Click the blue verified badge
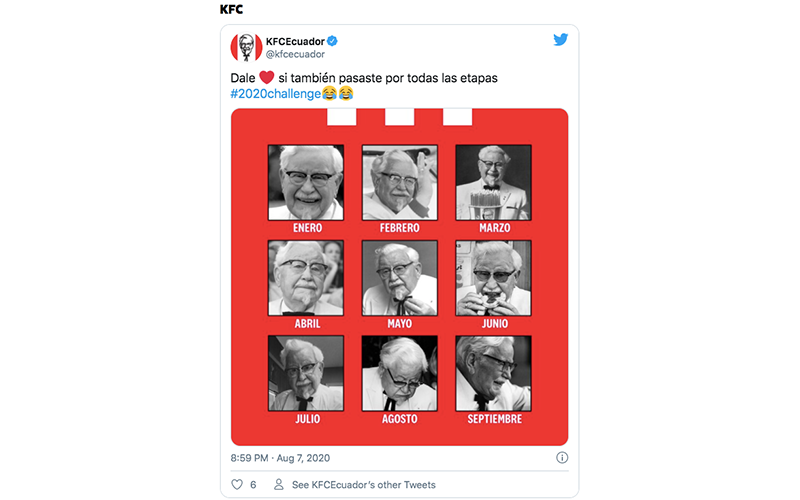The height and width of the screenshot is (500, 800). click(332, 41)
